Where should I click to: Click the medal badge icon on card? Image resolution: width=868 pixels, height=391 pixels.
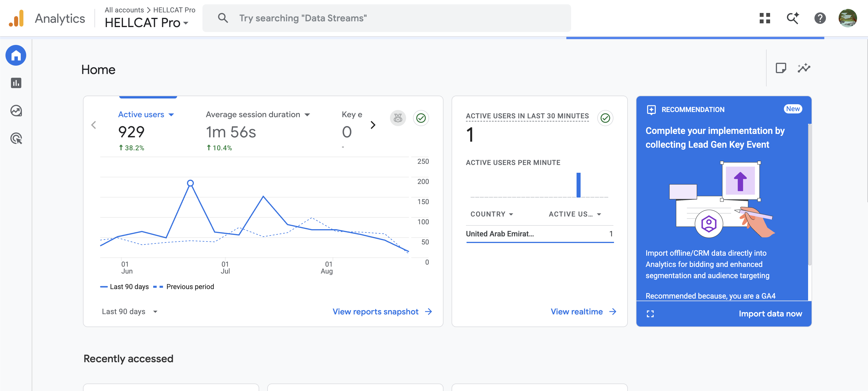click(x=398, y=118)
